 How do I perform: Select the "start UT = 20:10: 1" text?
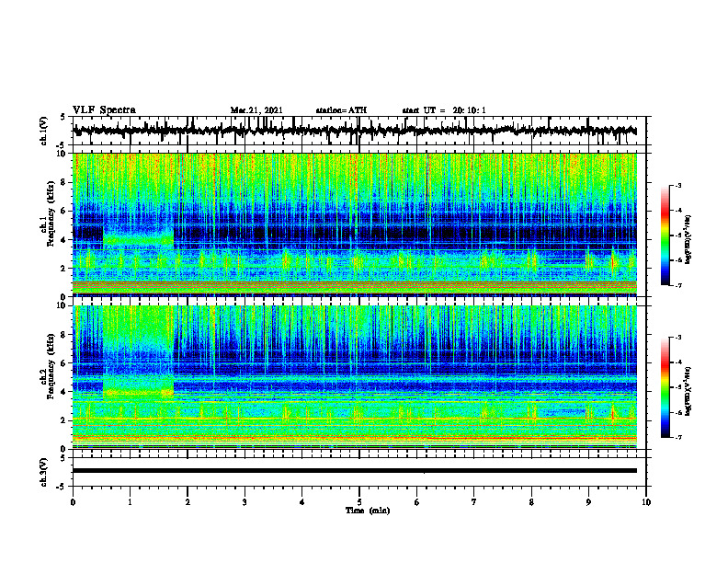444,110
